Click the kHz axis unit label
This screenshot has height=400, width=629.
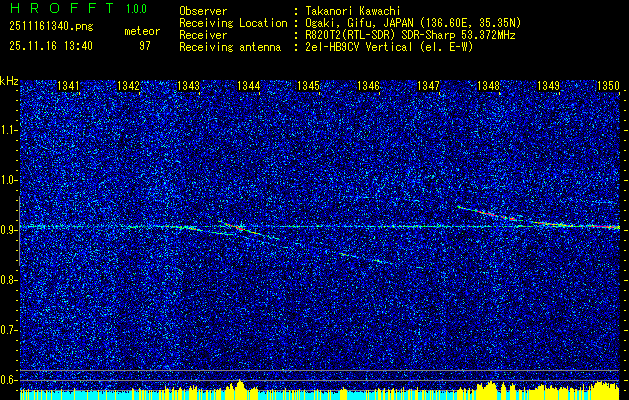(x=9, y=81)
